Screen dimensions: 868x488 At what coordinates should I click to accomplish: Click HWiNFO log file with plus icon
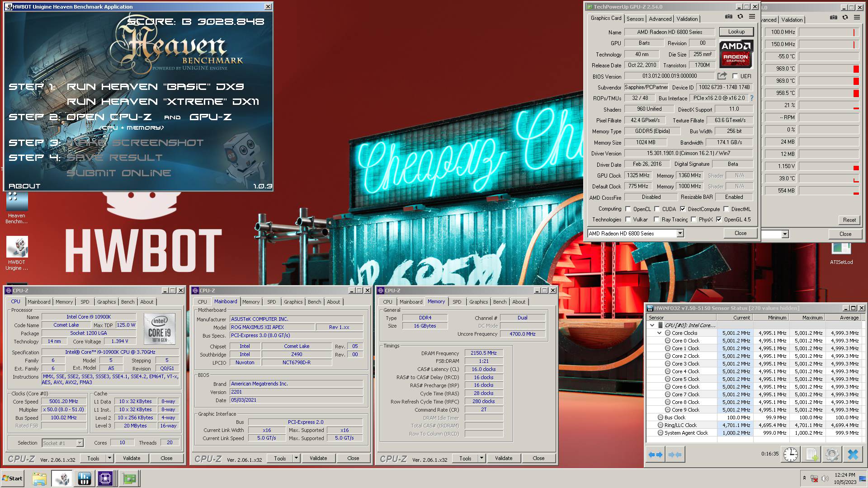coord(812,455)
